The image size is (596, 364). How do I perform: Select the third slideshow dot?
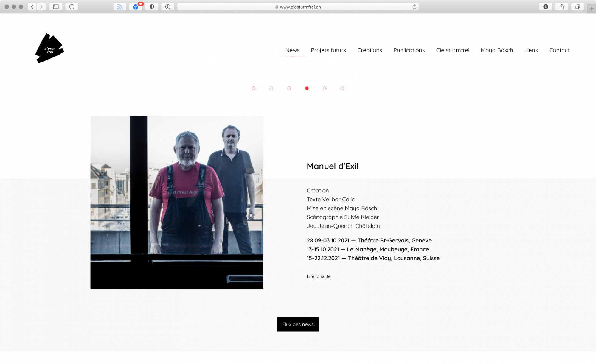pyautogui.click(x=289, y=88)
